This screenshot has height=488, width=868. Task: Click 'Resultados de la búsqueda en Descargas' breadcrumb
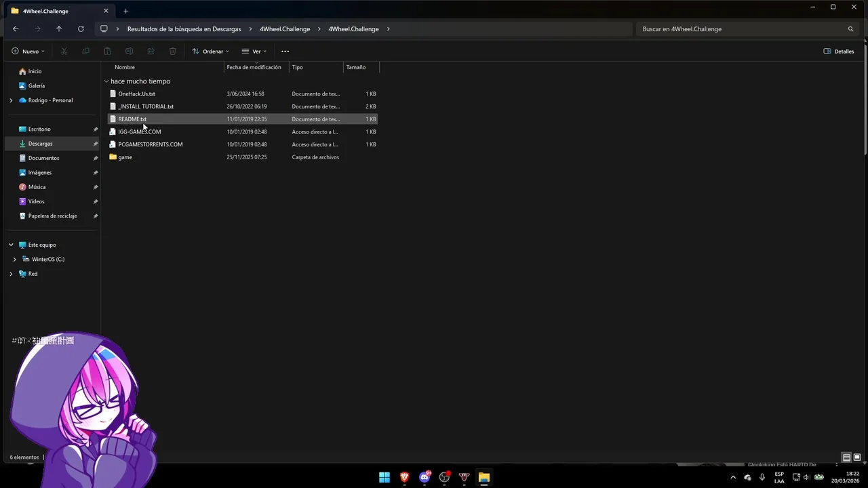(x=184, y=29)
